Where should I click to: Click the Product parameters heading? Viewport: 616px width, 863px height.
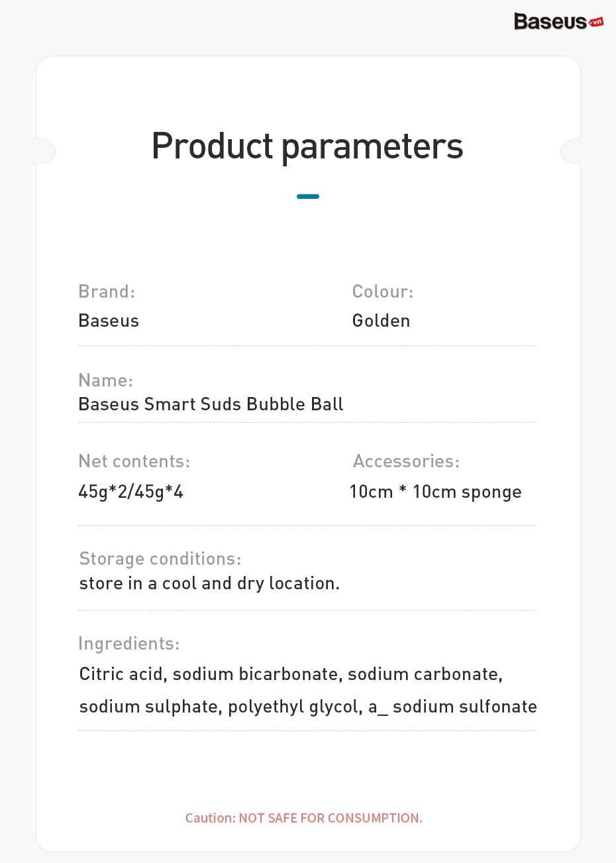(x=307, y=146)
